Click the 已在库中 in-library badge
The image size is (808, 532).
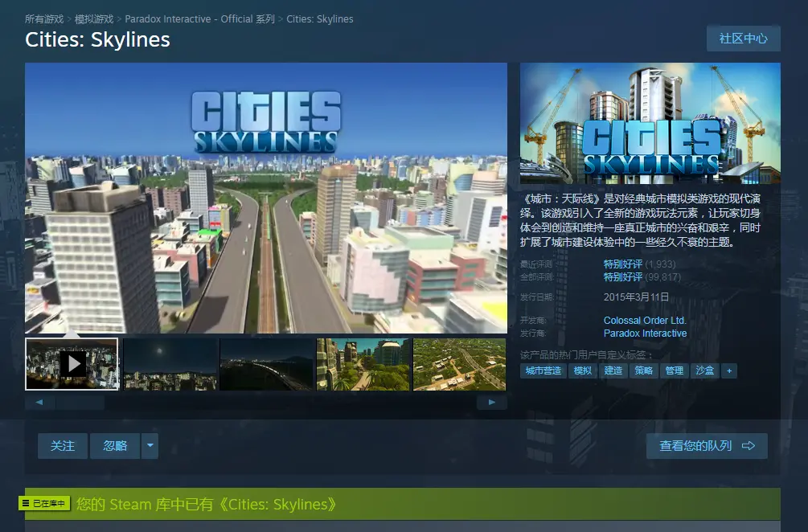click(44, 503)
